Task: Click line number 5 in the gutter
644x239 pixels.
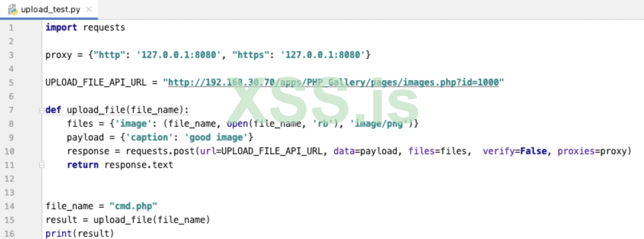Action: pos(11,83)
